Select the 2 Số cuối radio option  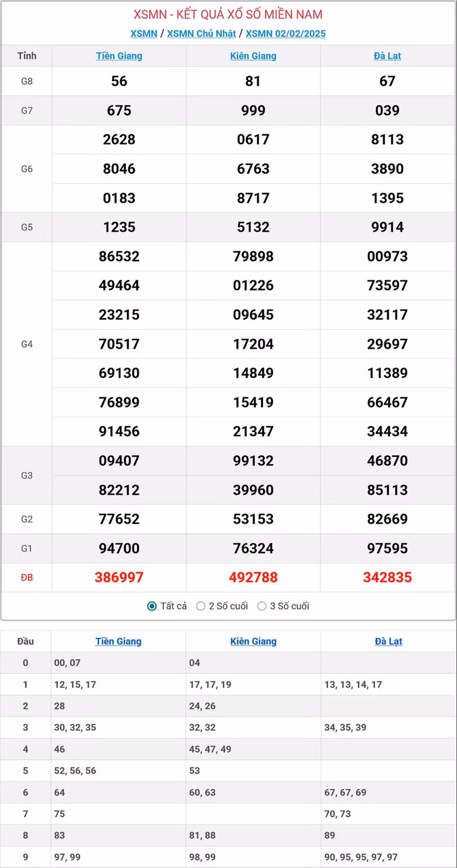[x=201, y=606]
